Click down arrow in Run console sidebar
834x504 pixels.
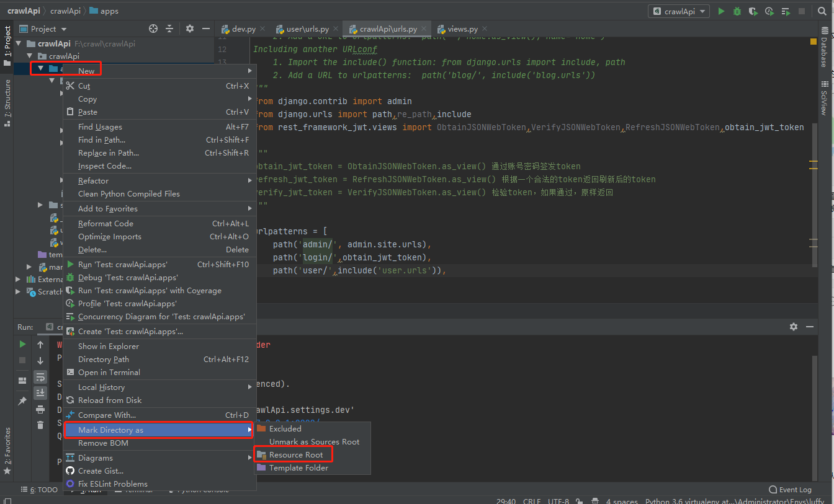coord(40,360)
